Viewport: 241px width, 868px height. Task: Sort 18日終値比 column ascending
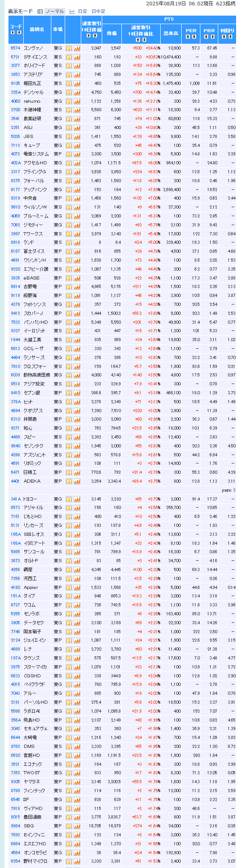(138, 40)
